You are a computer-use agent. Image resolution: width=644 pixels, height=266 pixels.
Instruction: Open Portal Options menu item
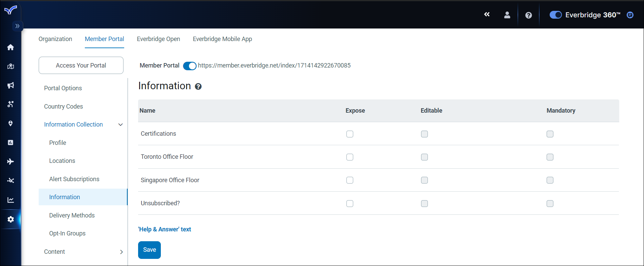pyautogui.click(x=63, y=88)
